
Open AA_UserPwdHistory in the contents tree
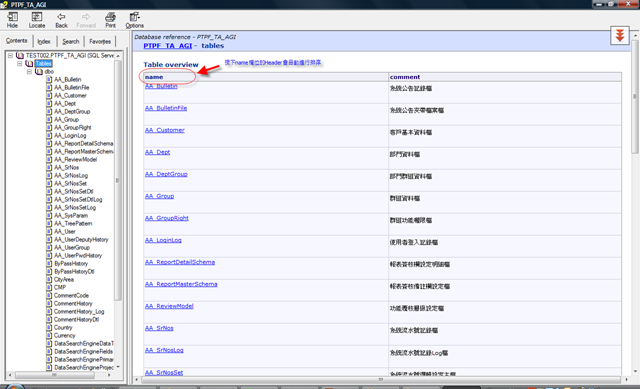pyautogui.click(x=78, y=256)
